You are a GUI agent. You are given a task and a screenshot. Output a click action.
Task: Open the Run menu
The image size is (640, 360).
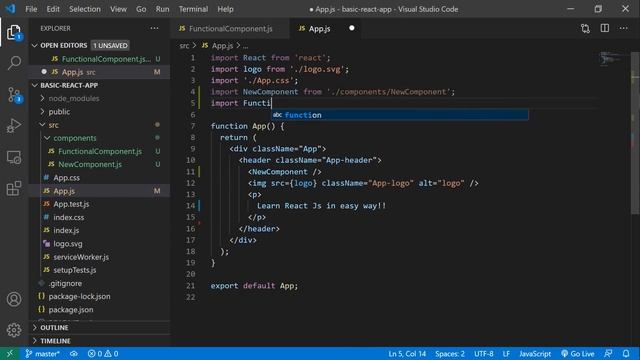pos(162,9)
